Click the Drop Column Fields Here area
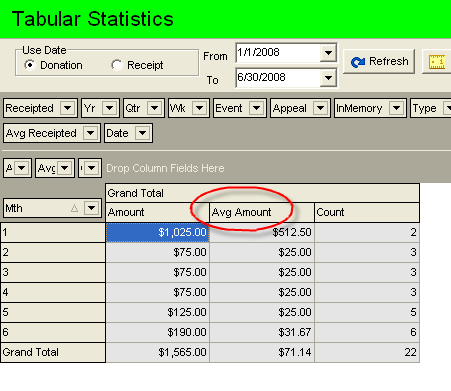Image resolution: width=451 pixels, height=391 pixels. coord(165,168)
